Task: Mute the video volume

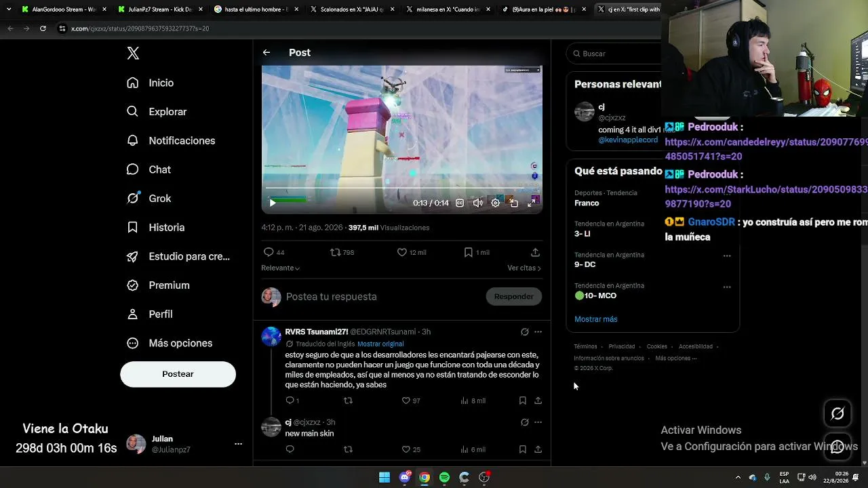Action: [477, 203]
